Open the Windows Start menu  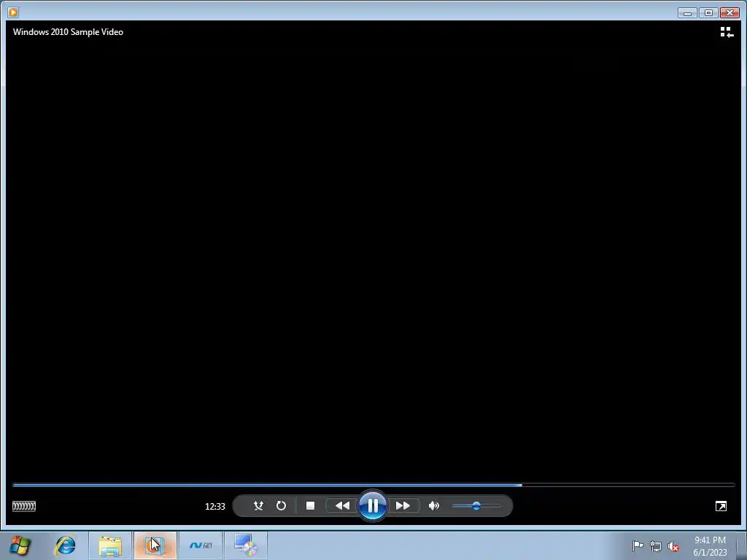(x=20, y=545)
